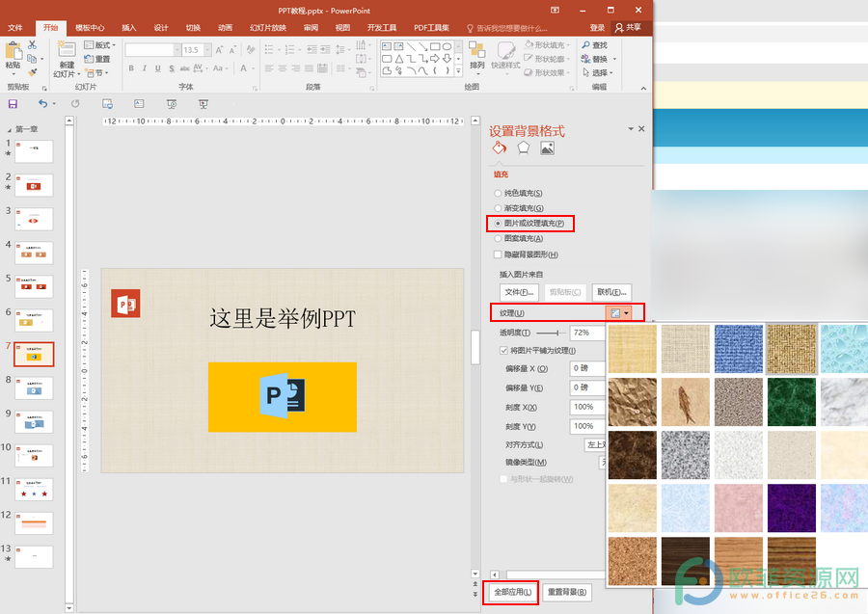Select solid fill radio option
868x614 pixels.
(x=498, y=193)
